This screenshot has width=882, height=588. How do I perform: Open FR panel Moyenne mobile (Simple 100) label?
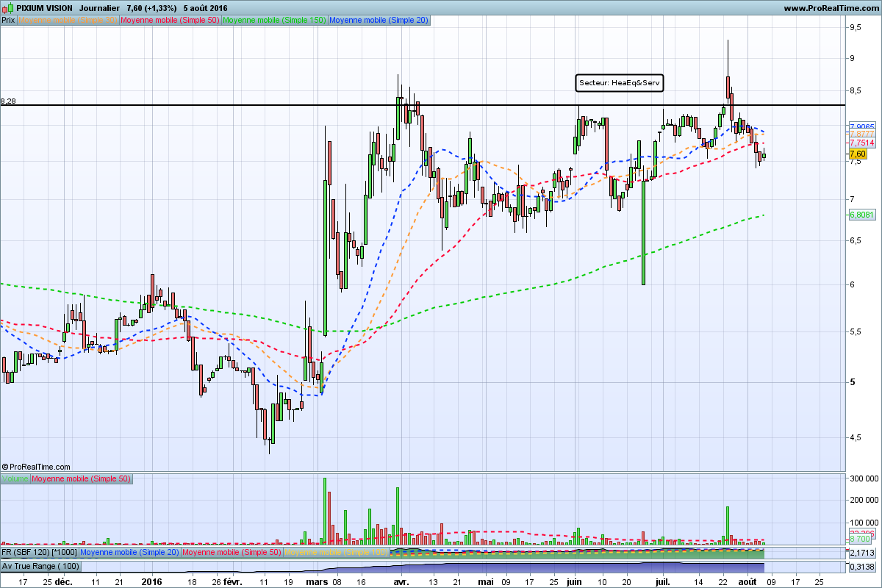tap(337, 552)
